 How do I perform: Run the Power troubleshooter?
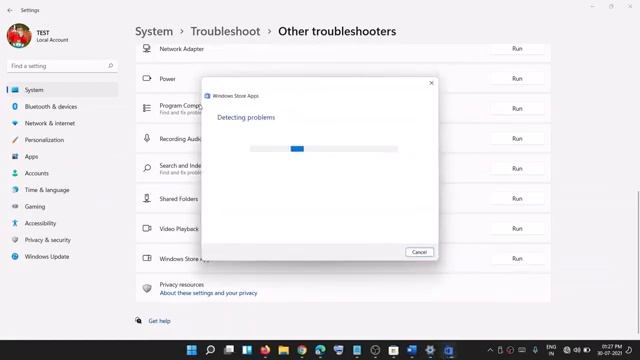tap(517, 79)
